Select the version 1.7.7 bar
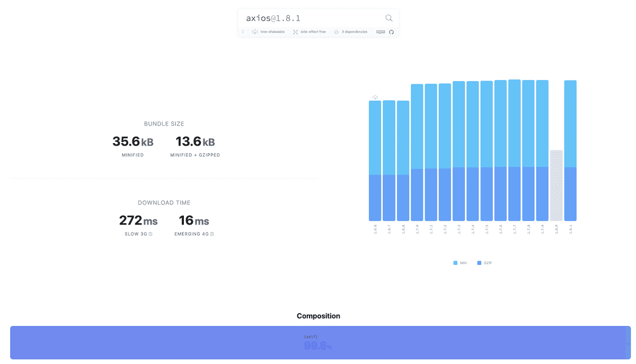Image resolution: width=636 pixels, height=364 pixels. coord(515,150)
